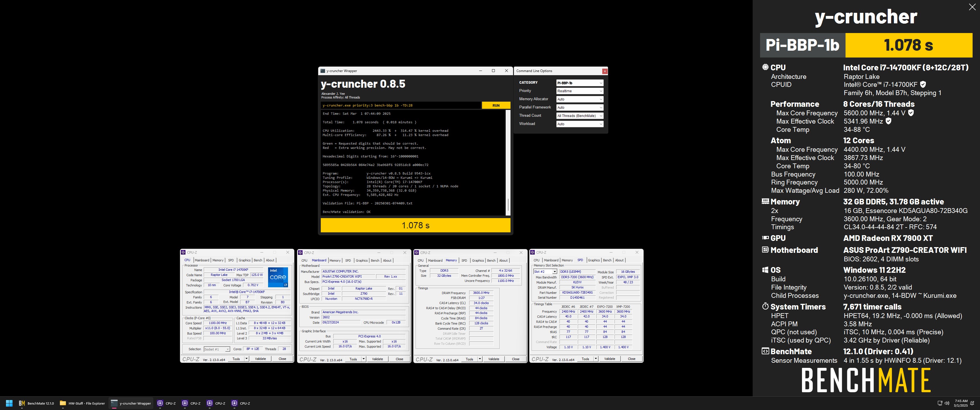This screenshot has height=410, width=980.
Task: Click app icon of CPU-Z window showing SPD tab
Action: (533, 253)
